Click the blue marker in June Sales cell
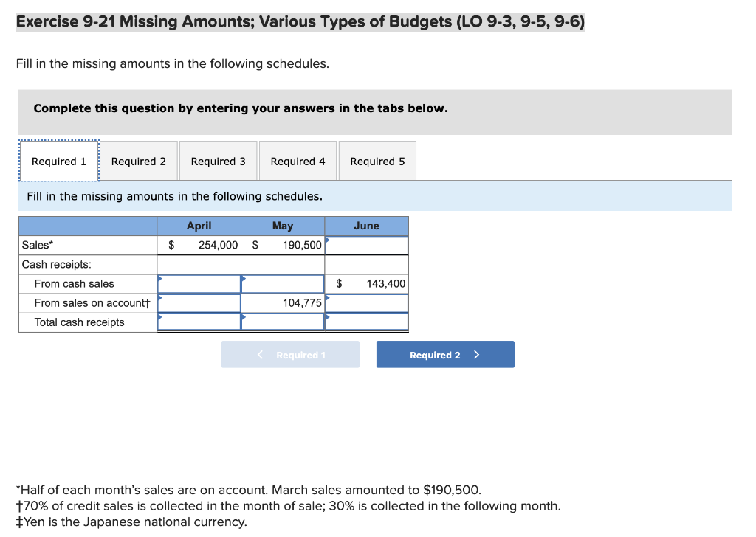756x537 pixels. coord(326,240)
